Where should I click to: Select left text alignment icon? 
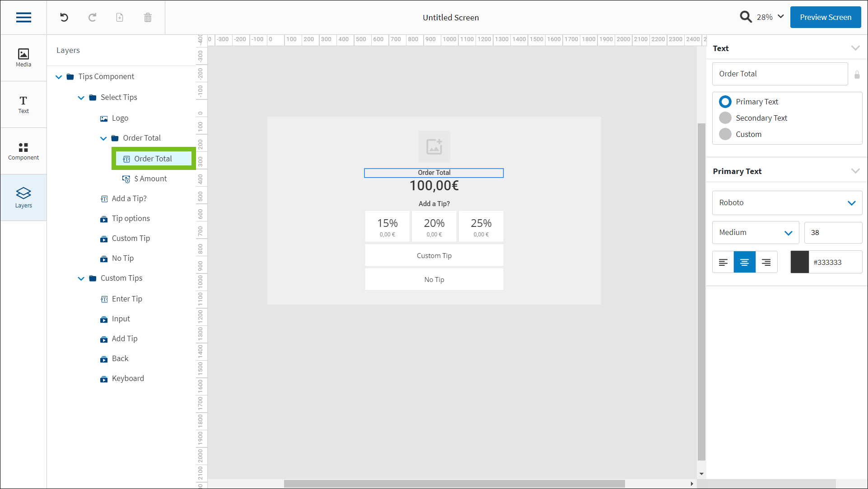[723, 262]
